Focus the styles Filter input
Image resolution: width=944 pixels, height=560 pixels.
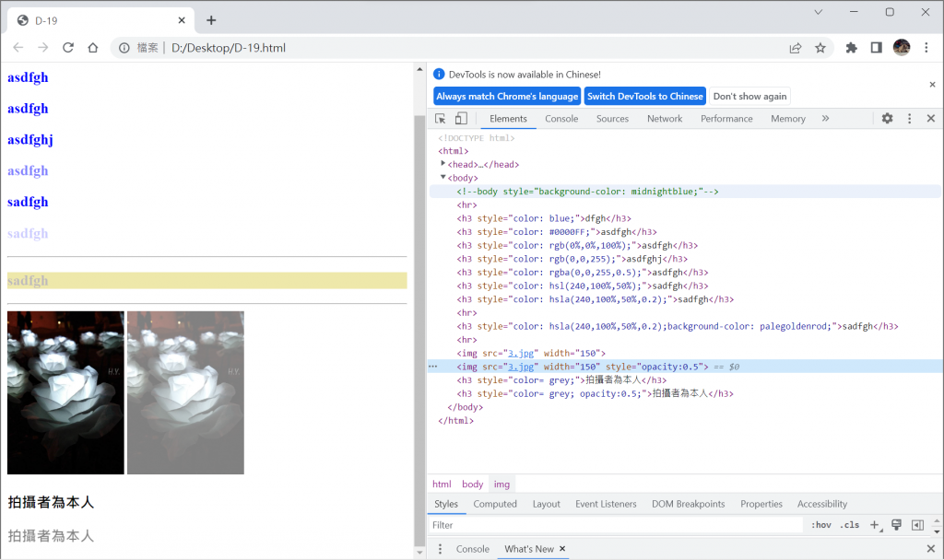click(x=617, y=525)
